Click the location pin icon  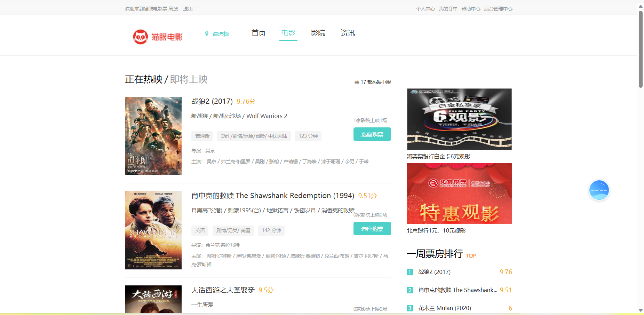(207, 34)
